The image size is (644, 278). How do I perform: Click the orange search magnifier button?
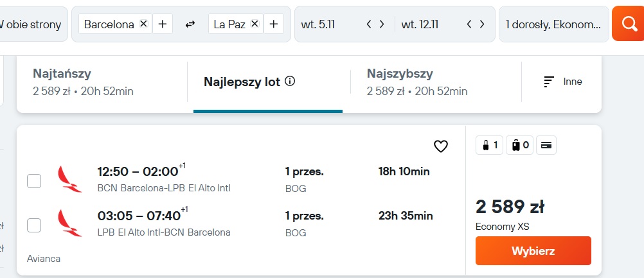pos(628,24)
